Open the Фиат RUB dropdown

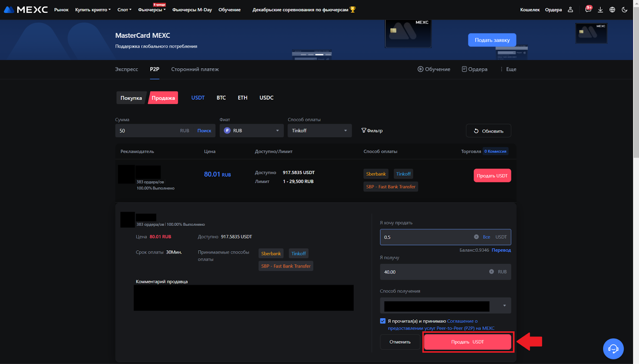point(252,131)
